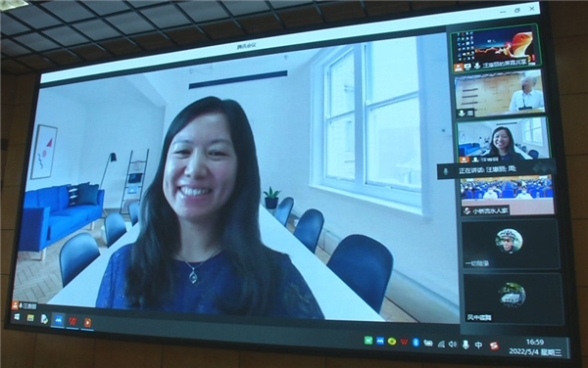Click the red Sogou S tray icon
Screen dimensions: 588x368
494,345
